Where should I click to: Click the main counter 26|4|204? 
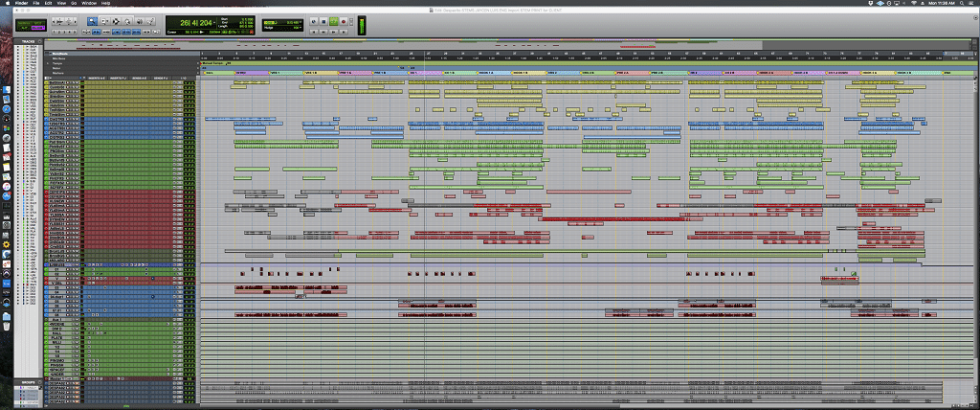196,23
